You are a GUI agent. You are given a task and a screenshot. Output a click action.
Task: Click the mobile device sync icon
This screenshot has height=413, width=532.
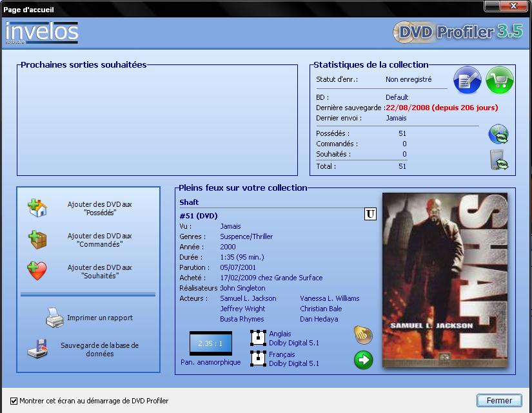click(498, 160)
